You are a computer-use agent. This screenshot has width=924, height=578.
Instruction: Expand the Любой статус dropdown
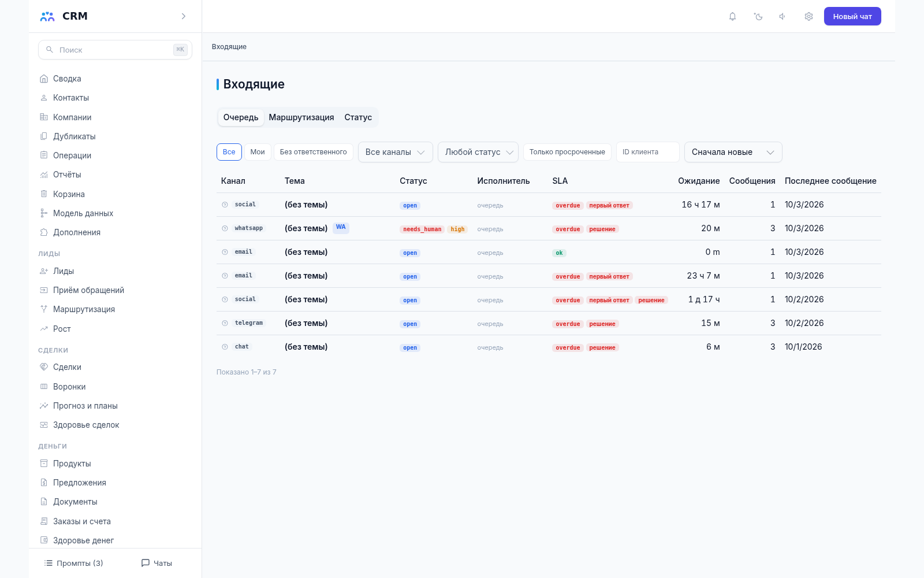[478, 152]
